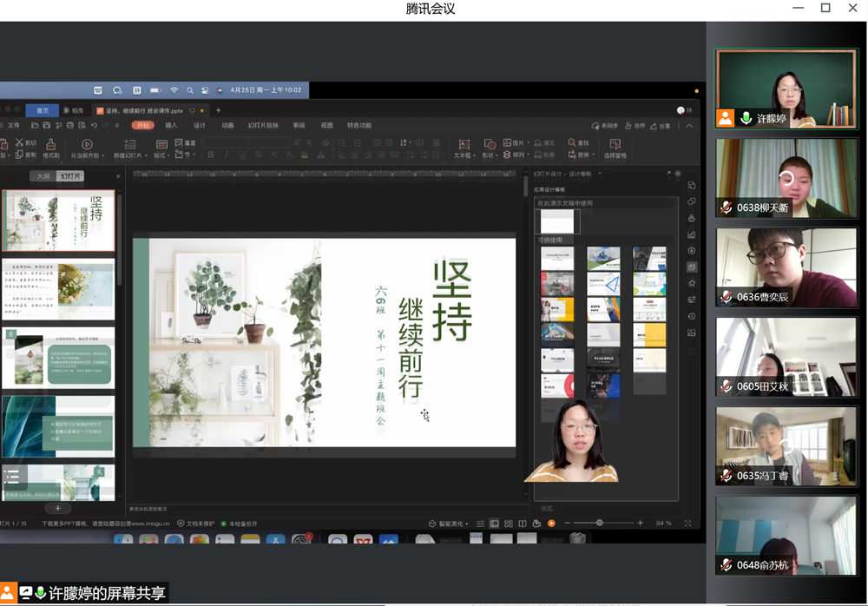Click 0638柳天衡's muted microphone icon
868x606 pixels.
[x=727, y=207]
